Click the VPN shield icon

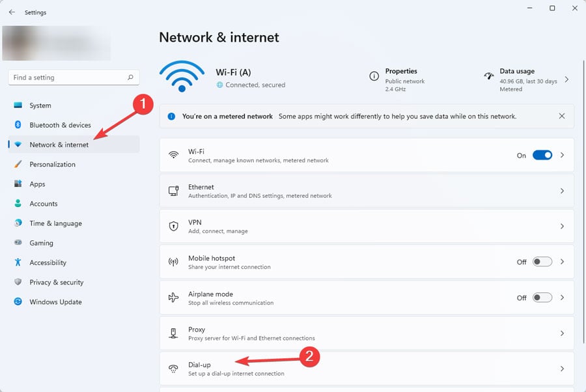click(174, 227)
